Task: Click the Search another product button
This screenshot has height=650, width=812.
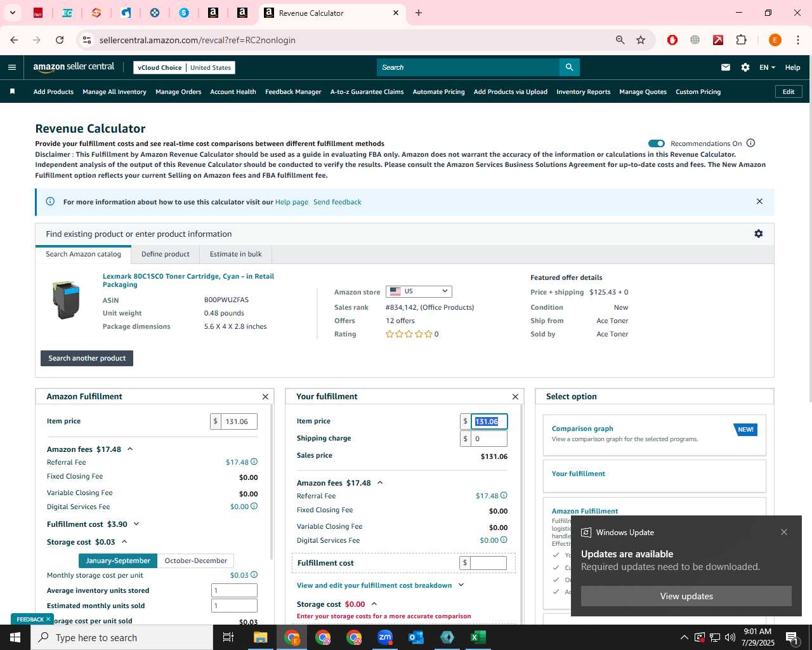Action: point(87,358)
